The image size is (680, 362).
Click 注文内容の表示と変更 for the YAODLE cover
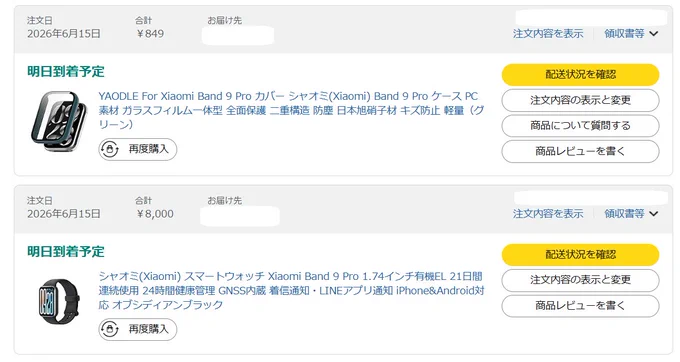tap(580, 100)
